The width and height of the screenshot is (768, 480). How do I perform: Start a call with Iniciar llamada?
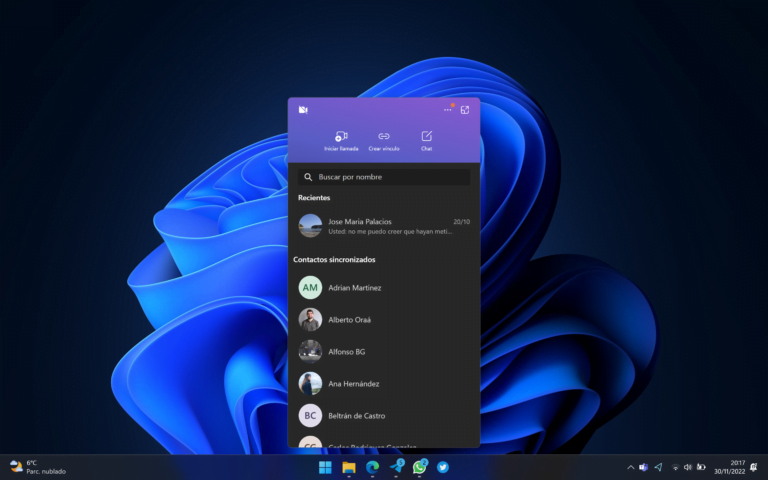tap(341, 140)
